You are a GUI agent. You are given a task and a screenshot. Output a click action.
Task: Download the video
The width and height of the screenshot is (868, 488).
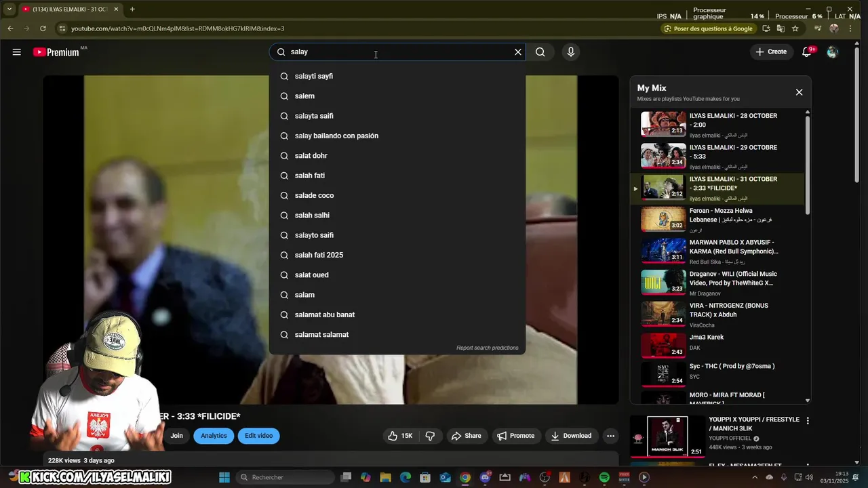[571, 436]
